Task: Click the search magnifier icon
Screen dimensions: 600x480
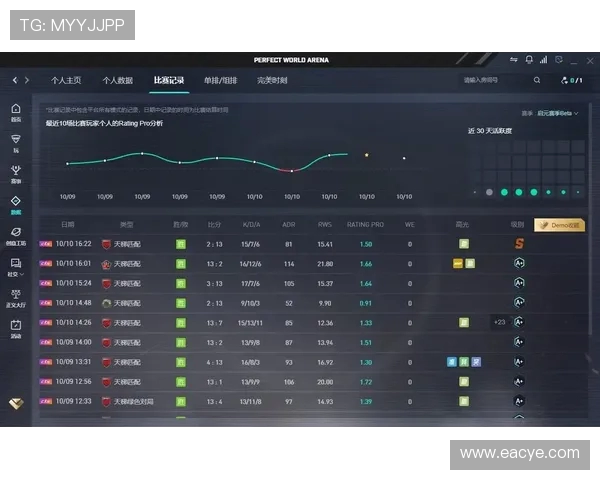Action: point(537,80)
